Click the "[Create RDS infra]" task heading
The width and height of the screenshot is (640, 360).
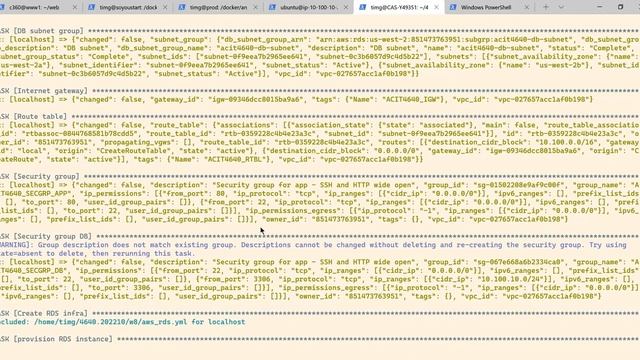[x=50, y=313]
